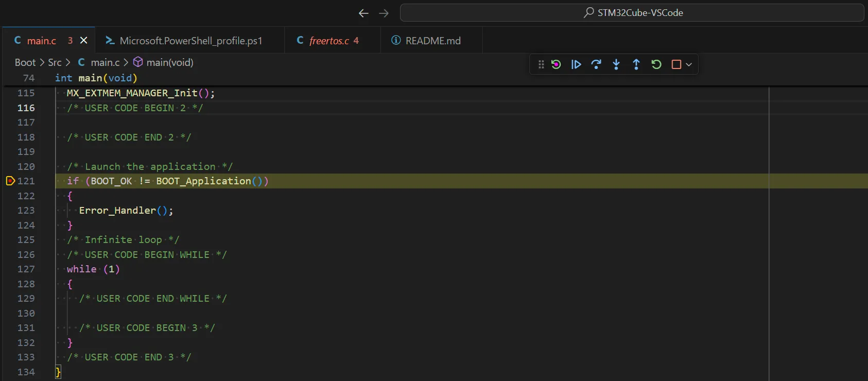Click the Src breadcrumb item
Image resolution: width=868 pixels, height=381 pixels.
click(x=55, y=62)
